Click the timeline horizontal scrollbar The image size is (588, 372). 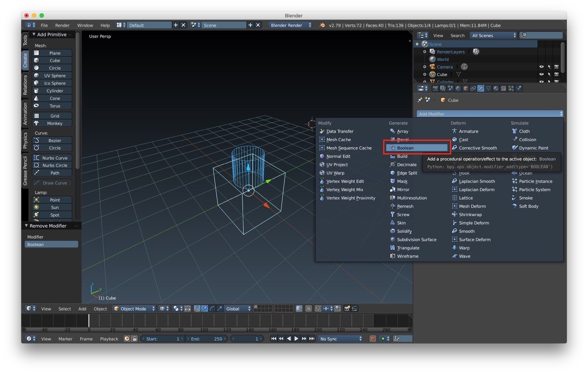(x=217, y=330)
